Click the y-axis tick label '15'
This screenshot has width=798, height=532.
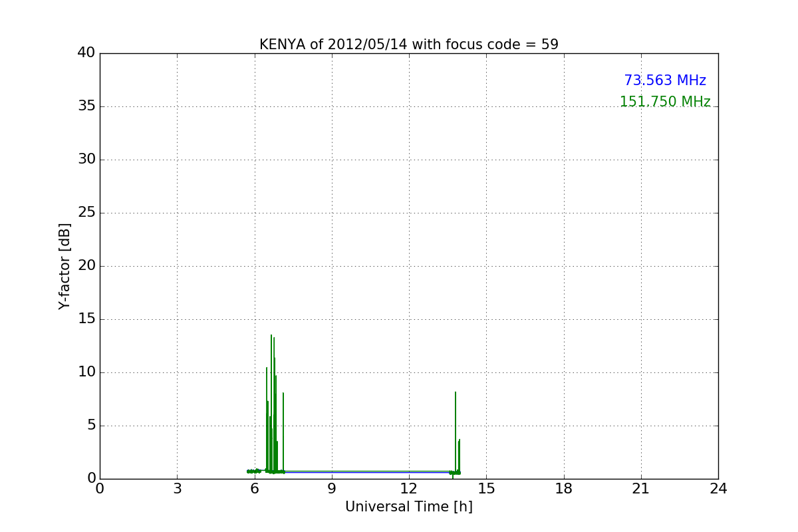pyautogui.click(x=86, y=319)
